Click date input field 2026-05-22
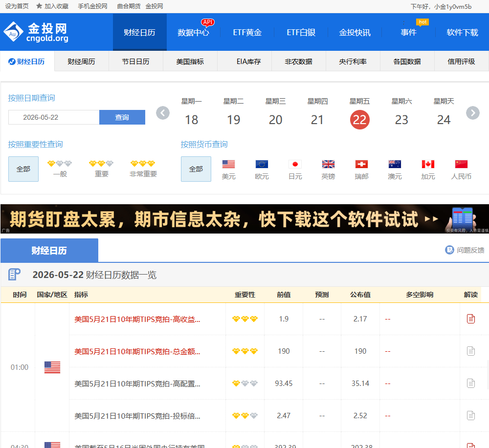Image resolution: width=489 pixels, height=448 pixels. pos(54,117)
